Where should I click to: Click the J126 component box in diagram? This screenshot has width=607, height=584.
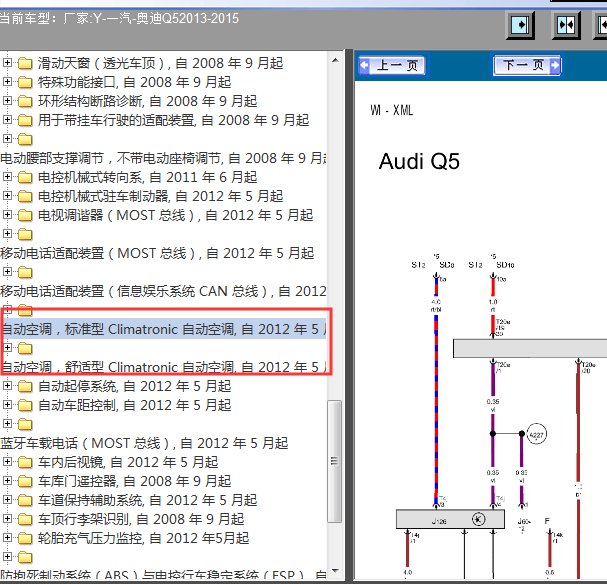click(x=450, y=519)
